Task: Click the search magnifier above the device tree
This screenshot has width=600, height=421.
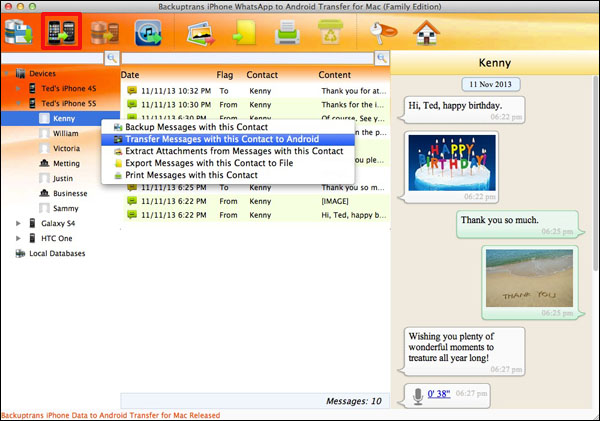Action: coord(112,58)
